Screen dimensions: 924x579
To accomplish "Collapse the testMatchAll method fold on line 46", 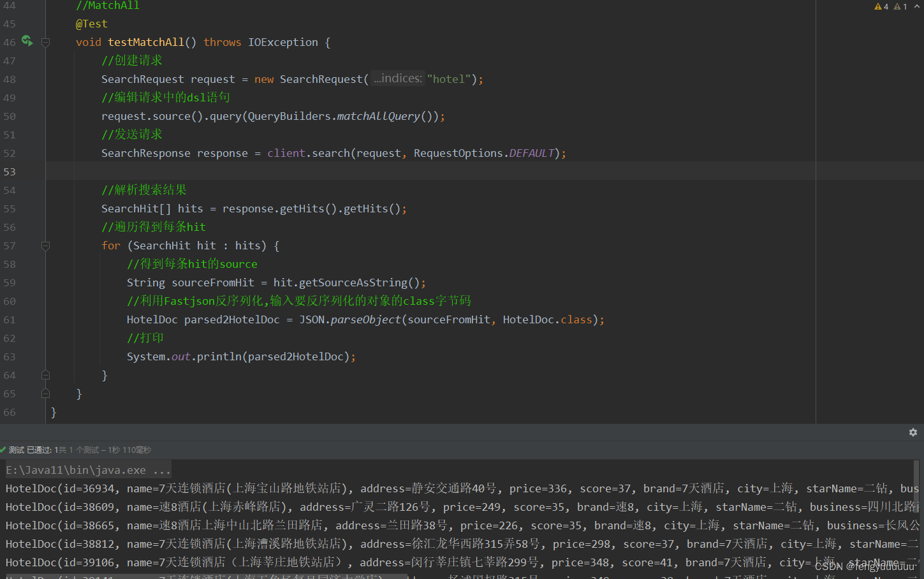I will (x=45, y=43).
